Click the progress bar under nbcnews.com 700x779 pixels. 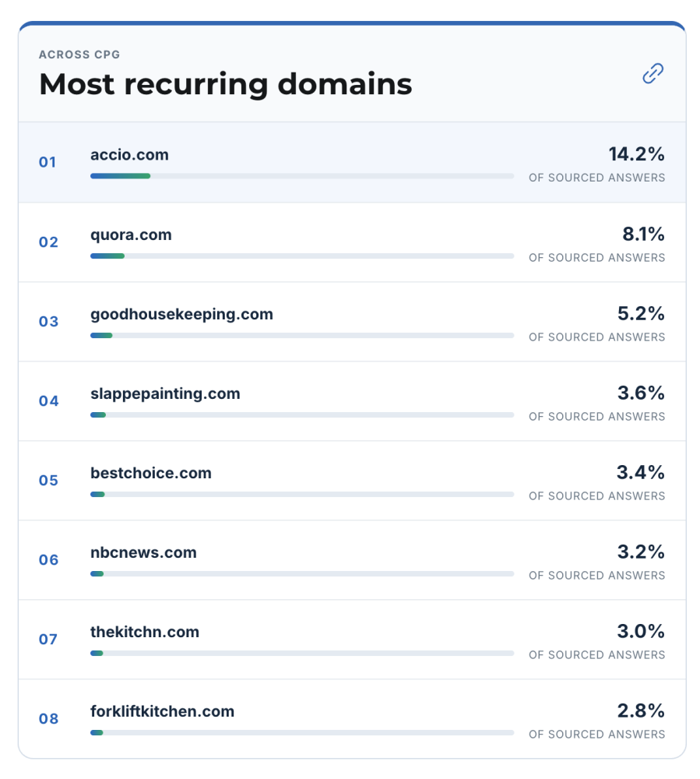(x=302, y=574)
